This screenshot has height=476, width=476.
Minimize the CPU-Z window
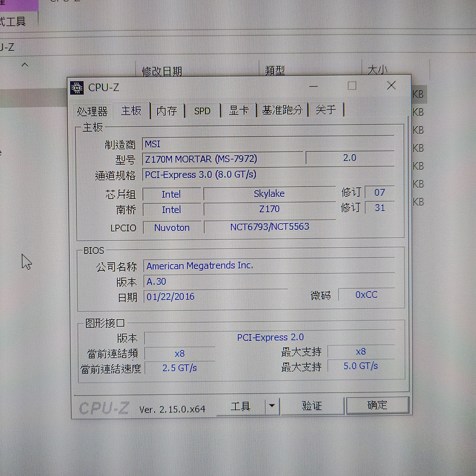coord(313,86)
